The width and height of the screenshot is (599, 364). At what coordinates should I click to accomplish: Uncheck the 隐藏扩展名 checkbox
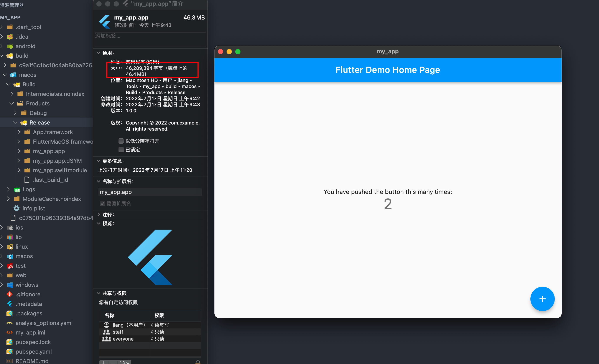tap(102, 203)
